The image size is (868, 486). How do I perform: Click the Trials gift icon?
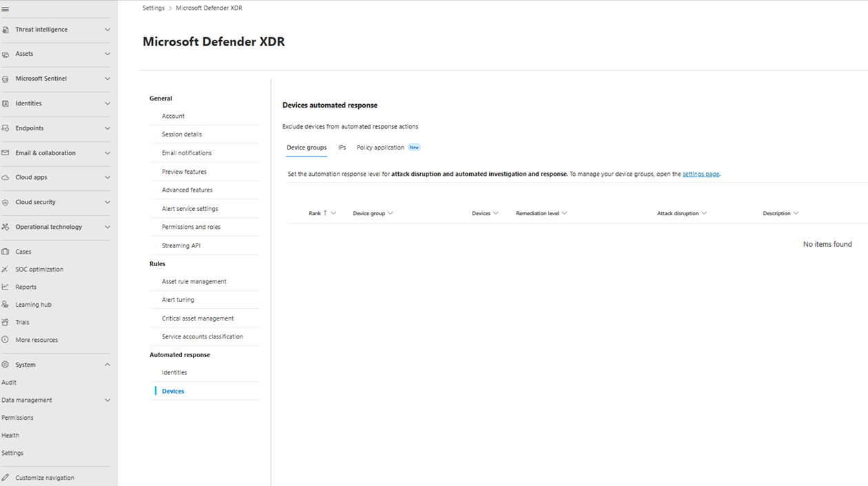6,322
